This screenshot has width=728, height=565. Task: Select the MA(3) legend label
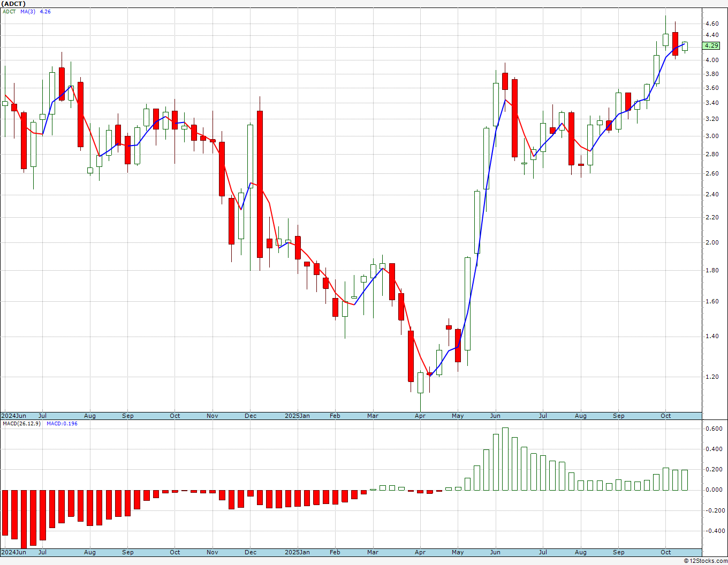click(x=28, y=11)
